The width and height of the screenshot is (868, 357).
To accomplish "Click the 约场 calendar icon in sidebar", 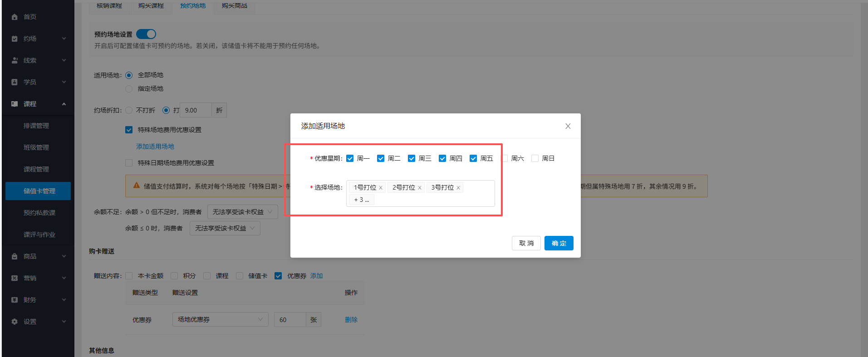I will 15,39.
